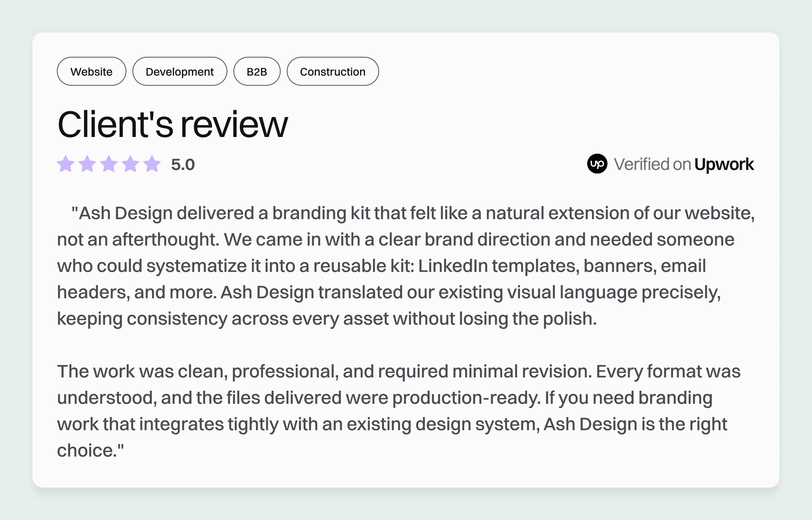Click the Development tag pill
The image size is (812, 520).
(x=180, y=71)
